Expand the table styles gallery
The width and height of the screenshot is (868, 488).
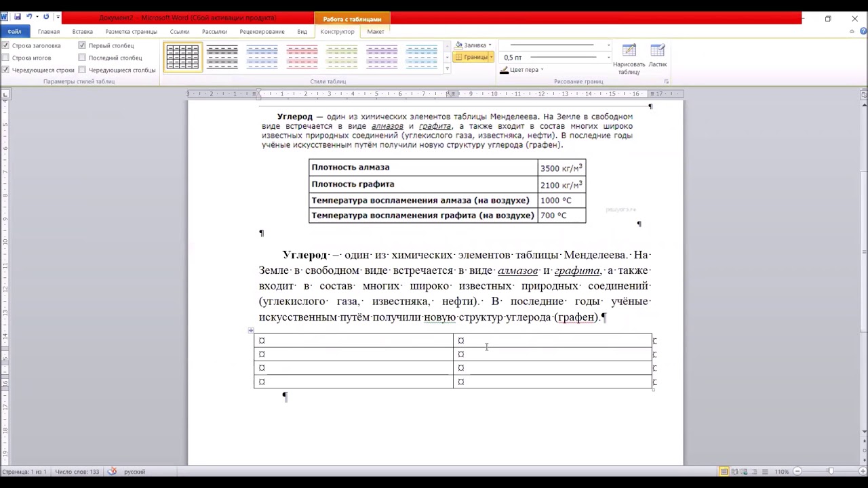click(447, 68)
